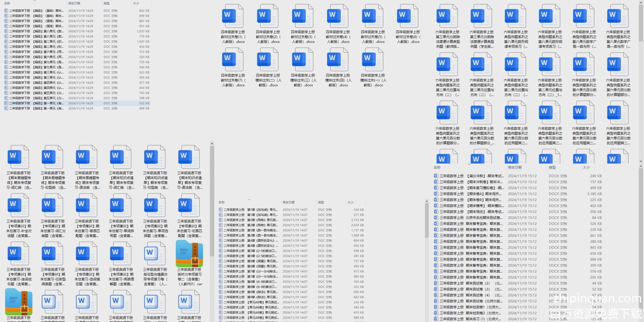Open the 听力专项复习卷二 .rar archive
This screenshot has height=322, width=644.
pos(189,254)
